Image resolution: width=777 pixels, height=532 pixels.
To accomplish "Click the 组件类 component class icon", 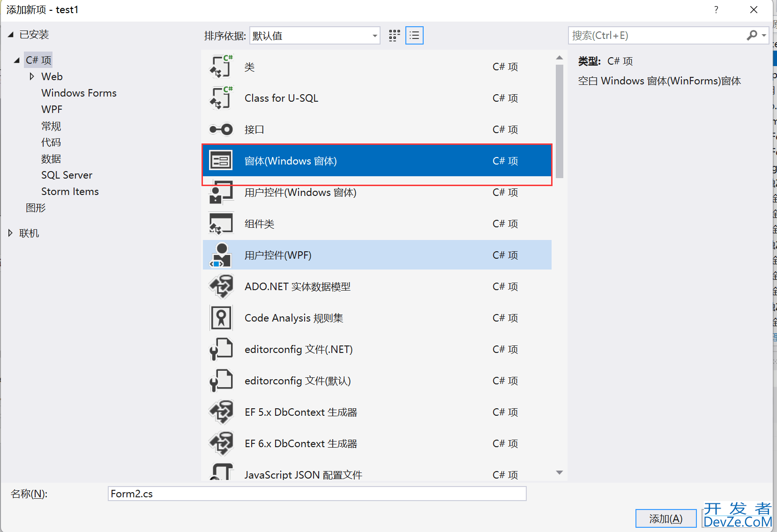I will [221, 224].
